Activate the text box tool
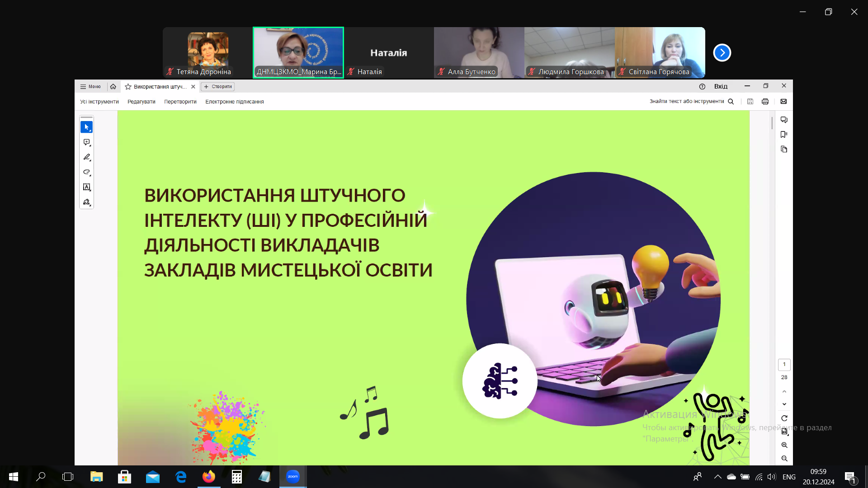The height and width of the screenshot is (488, 868). (86, 187)
